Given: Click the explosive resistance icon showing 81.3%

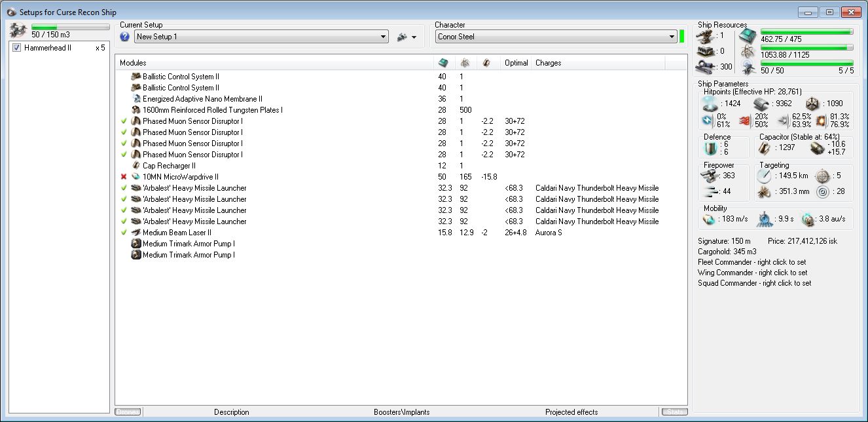Looking at the screenshot, I should [x=822, y=120].
